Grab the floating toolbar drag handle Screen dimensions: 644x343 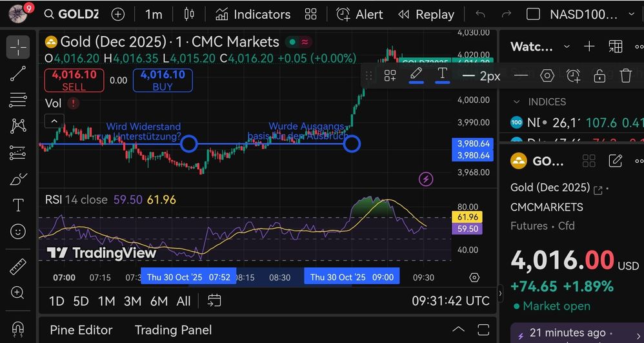[368, 76]
